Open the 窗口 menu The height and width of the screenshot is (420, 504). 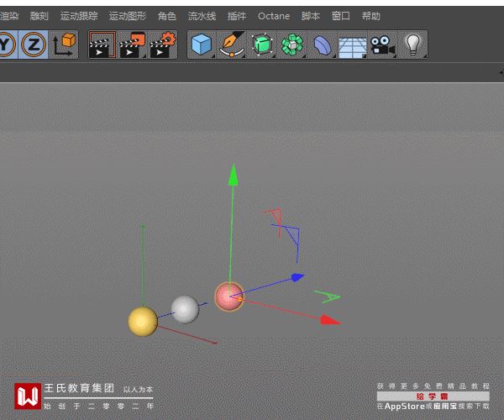(x=341, y=16)
